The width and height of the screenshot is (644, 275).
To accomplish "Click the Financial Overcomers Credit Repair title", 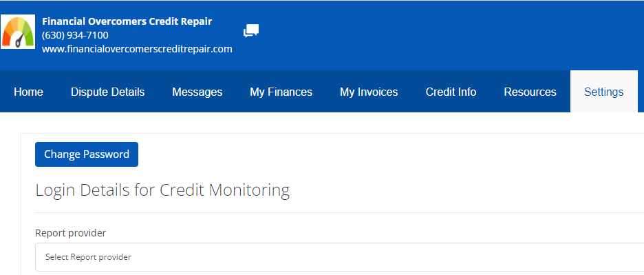I will tap(127, 21).
